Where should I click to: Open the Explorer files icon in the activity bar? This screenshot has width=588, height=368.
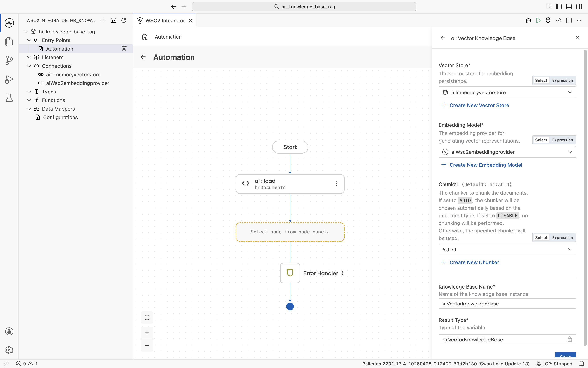[9, 42]
